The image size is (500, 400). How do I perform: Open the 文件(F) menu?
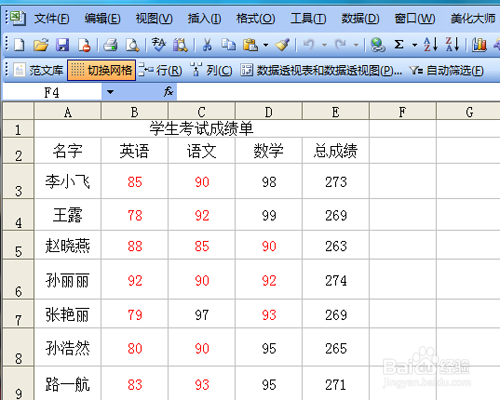(52, 18)
